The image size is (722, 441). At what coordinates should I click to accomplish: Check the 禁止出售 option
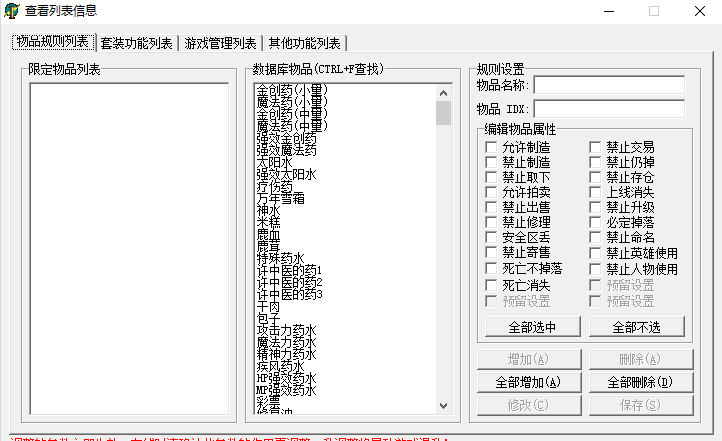coord(491,207)
